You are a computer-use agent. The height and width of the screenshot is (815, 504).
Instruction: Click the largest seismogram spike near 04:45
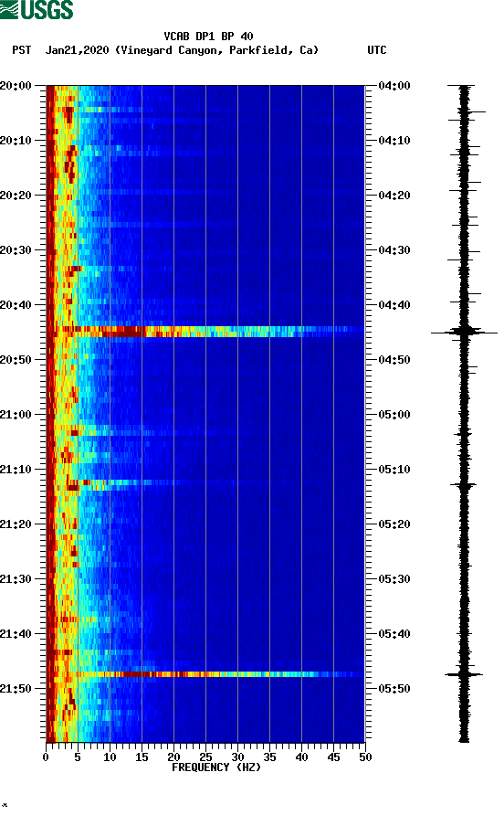[x=464, y=333]
